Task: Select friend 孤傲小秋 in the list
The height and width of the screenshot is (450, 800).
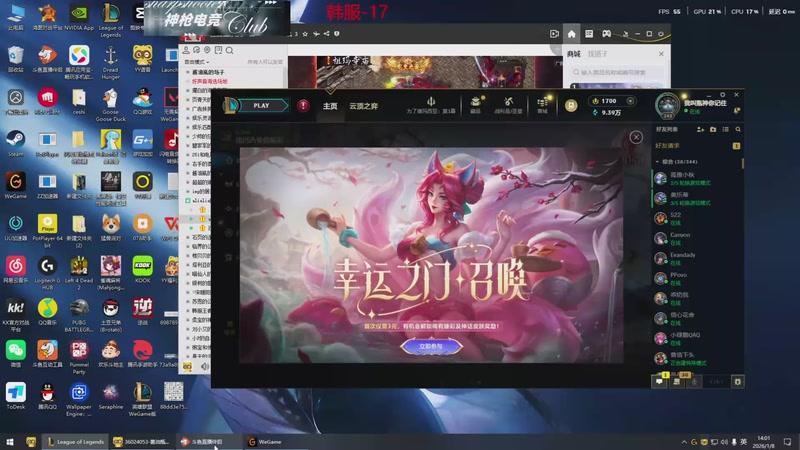Action: coord(697,178)
